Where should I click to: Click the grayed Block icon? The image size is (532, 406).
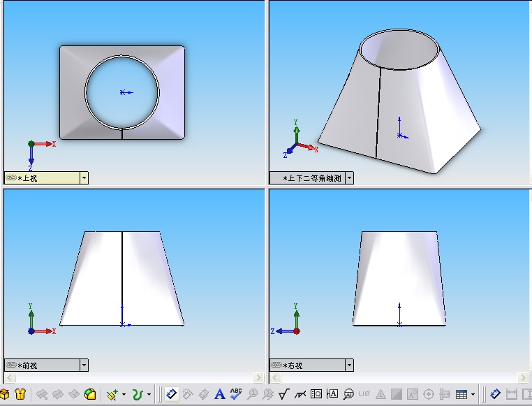click(413, 394)
